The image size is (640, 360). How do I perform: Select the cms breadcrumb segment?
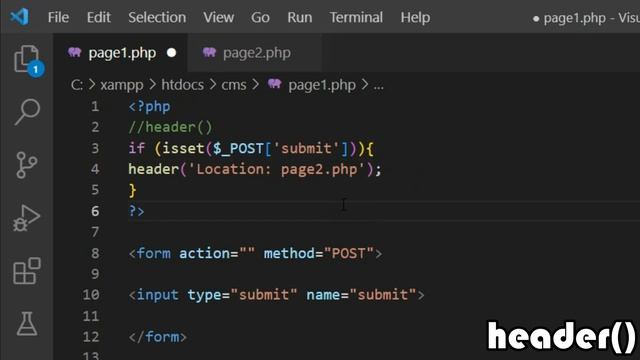(234, 85)
